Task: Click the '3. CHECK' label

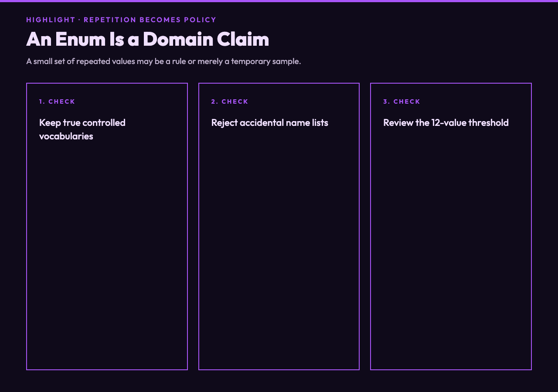Action: [x=402, y=101]
